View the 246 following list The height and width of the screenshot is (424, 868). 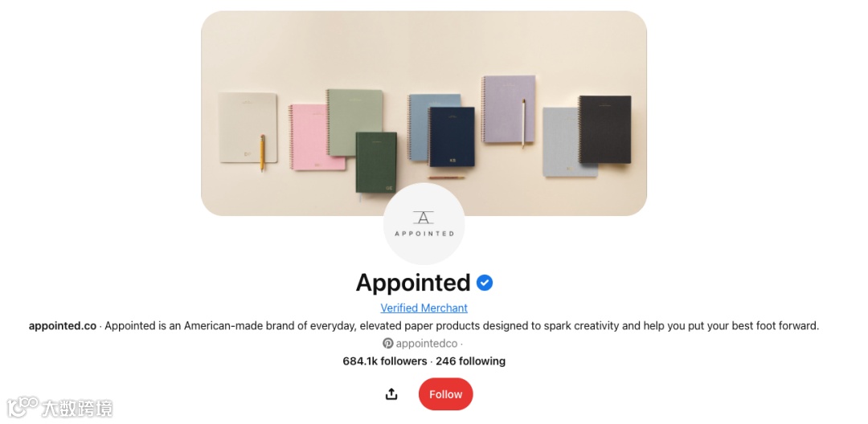coord(470,361)
